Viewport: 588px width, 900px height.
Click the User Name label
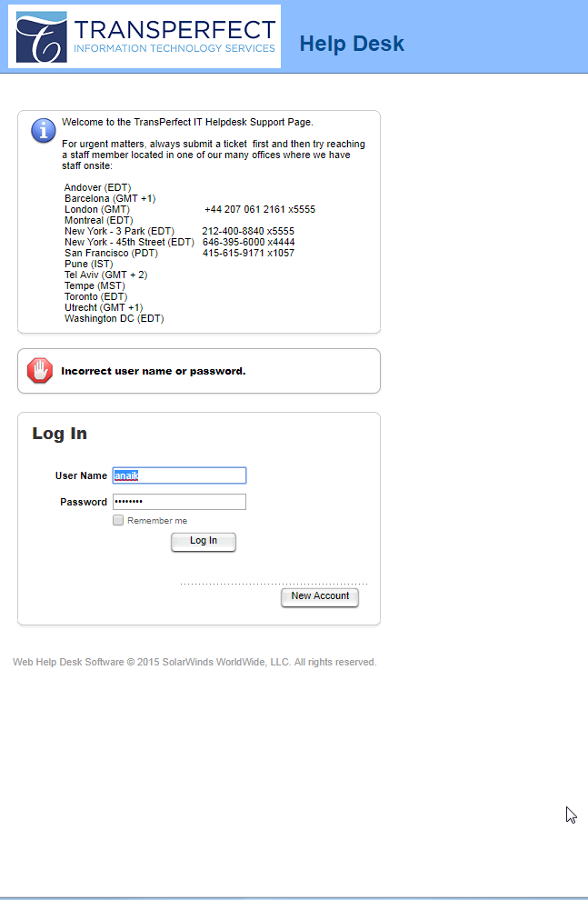click(x=81, y=475)
